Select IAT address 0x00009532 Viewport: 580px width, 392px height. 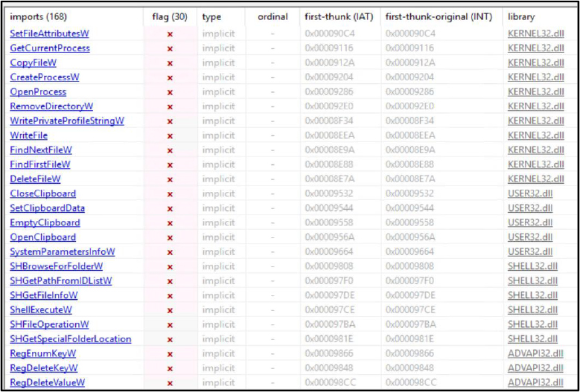[329, 193]
